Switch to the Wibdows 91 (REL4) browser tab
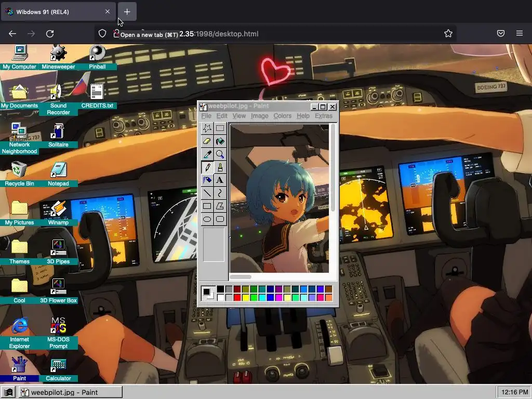Viewport: 532px width, 399px height. [58, 11]
